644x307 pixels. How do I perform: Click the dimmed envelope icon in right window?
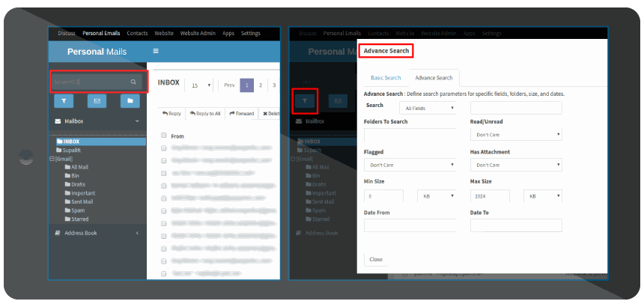point(338,101)
